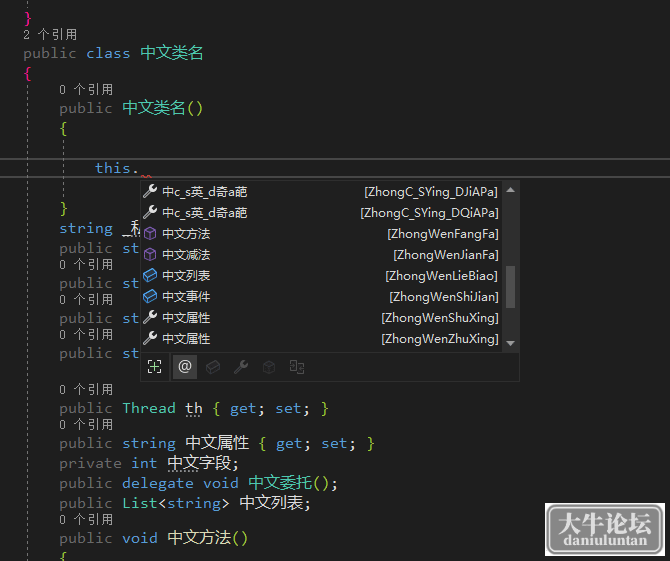Click the 'class' keyword in declaration
The height and width of the screenshot is (561, 670).
(x=108, y=53)
